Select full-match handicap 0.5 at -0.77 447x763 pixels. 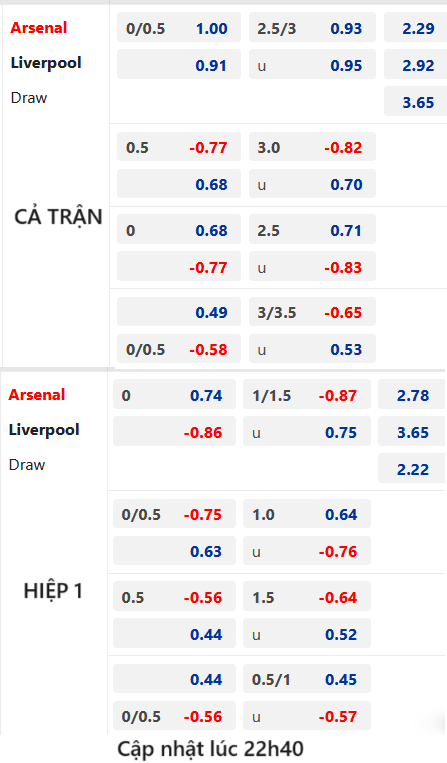coord(179,146)
